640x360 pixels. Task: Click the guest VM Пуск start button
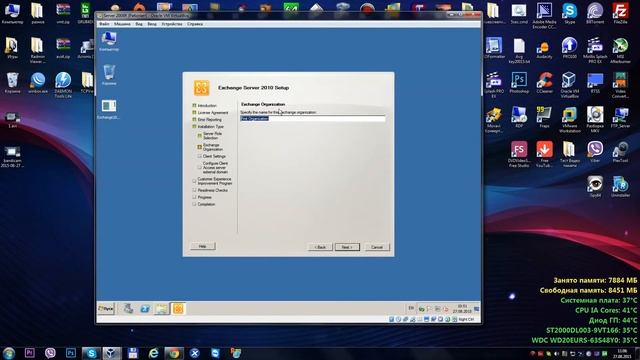pyautogui.click(x=106, y=309)
